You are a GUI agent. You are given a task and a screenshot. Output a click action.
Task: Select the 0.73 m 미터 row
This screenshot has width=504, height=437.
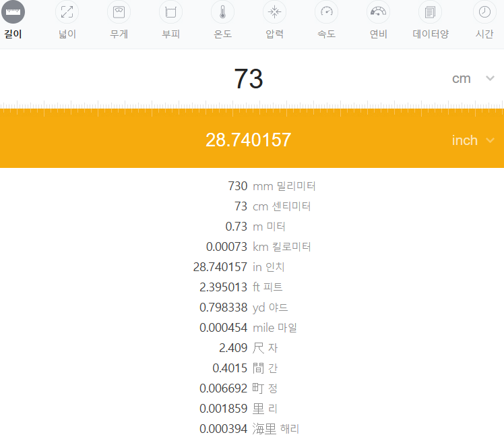[255, 227]
